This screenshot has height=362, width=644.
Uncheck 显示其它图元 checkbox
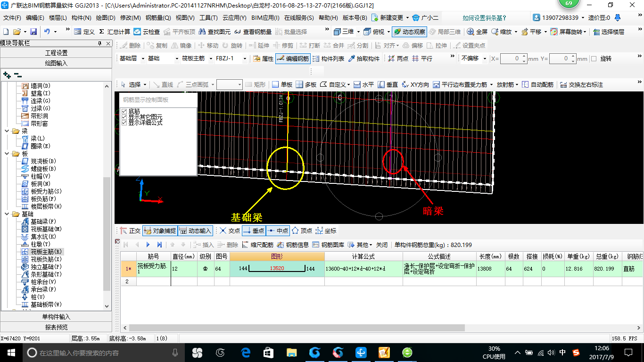(x=124, y=117)
